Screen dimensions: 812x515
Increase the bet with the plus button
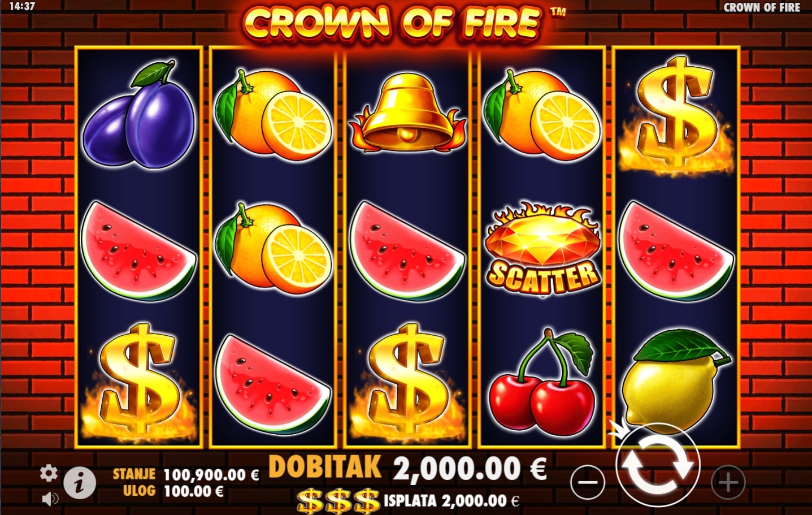pos(728,482)
